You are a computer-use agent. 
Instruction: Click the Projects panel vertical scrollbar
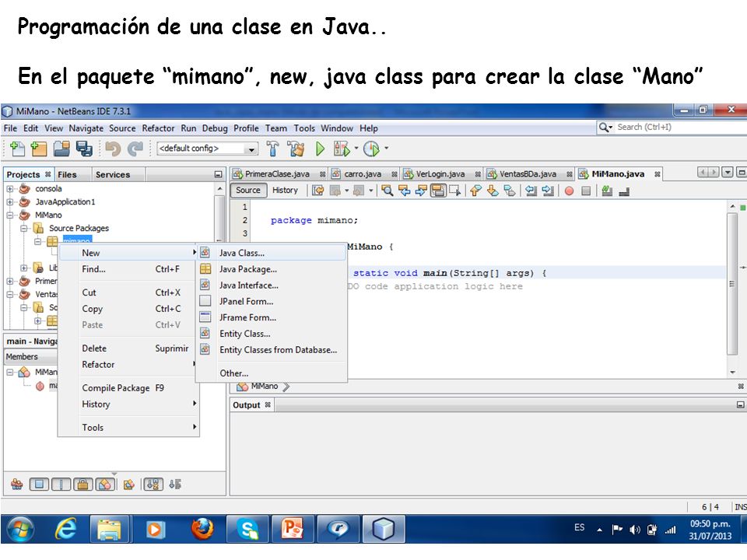pyautogui.click(x=219, y=214)
